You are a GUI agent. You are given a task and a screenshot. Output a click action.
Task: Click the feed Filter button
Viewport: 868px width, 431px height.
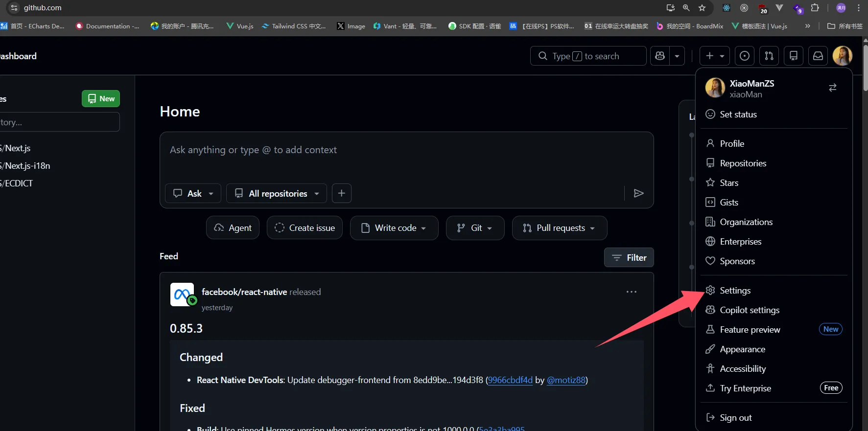pos(629,257)
